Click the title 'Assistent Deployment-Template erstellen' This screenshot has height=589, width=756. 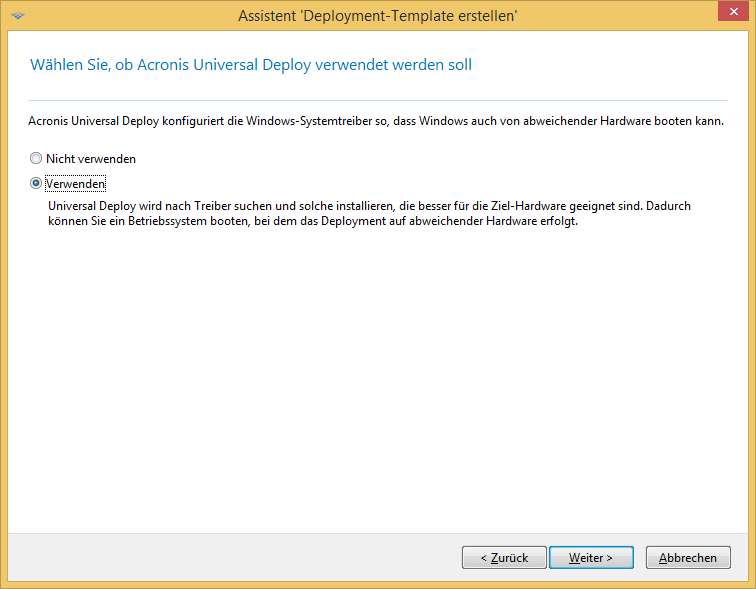378,16
